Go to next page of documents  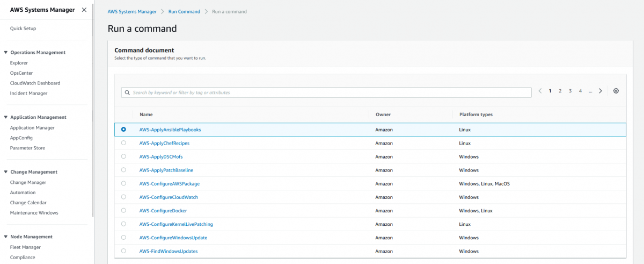pos(600,91)
